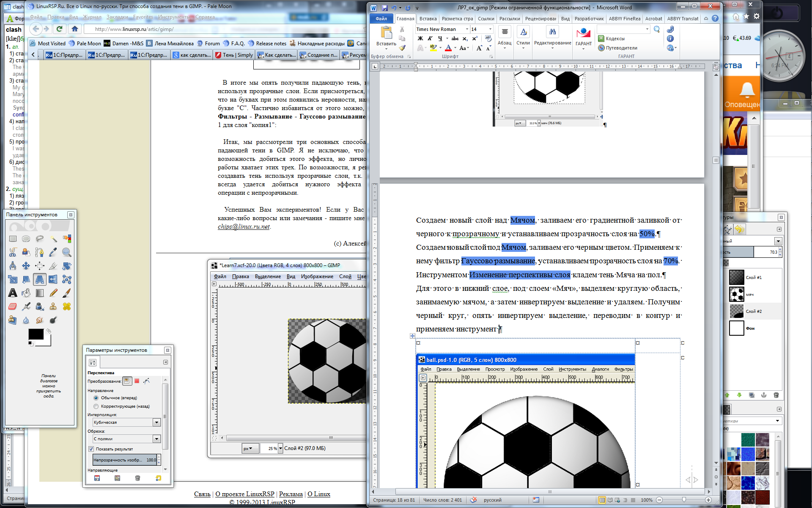Select the Rectangle Select tool in GIMP toolbox
The height and width of the screenshot is (508, 812).
pos(13,239)
